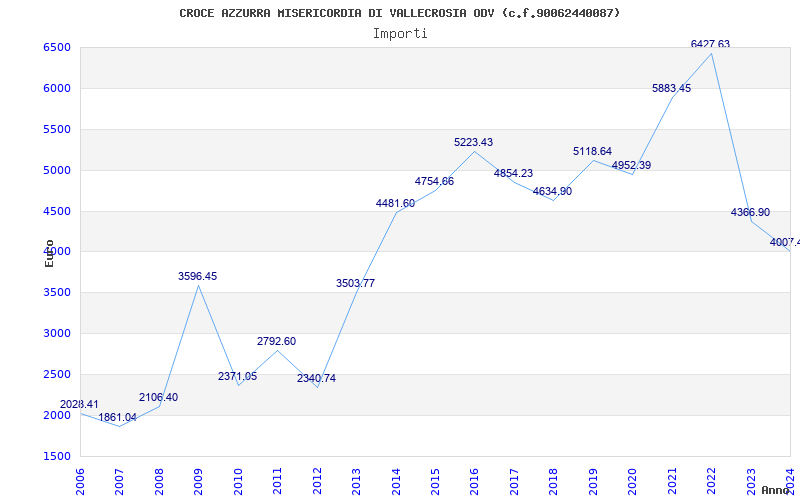Click the 2013 year label
The width and height of the screenshot is (800, 500).
356,481
